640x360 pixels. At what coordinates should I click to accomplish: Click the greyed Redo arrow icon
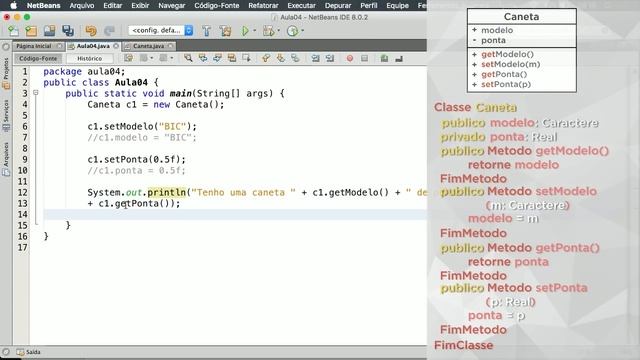point(109,31)
